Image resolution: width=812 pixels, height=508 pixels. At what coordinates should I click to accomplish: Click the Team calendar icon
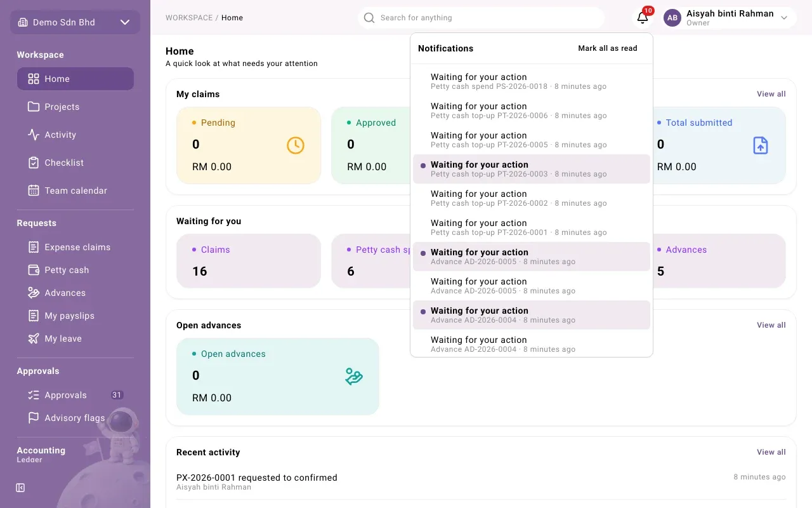[34, 190]
